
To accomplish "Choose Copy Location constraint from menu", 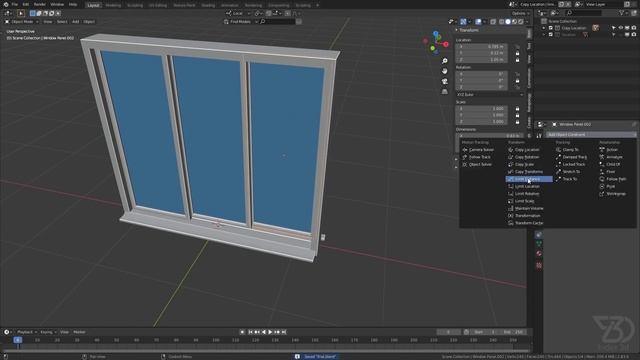I will click(527, 150).
